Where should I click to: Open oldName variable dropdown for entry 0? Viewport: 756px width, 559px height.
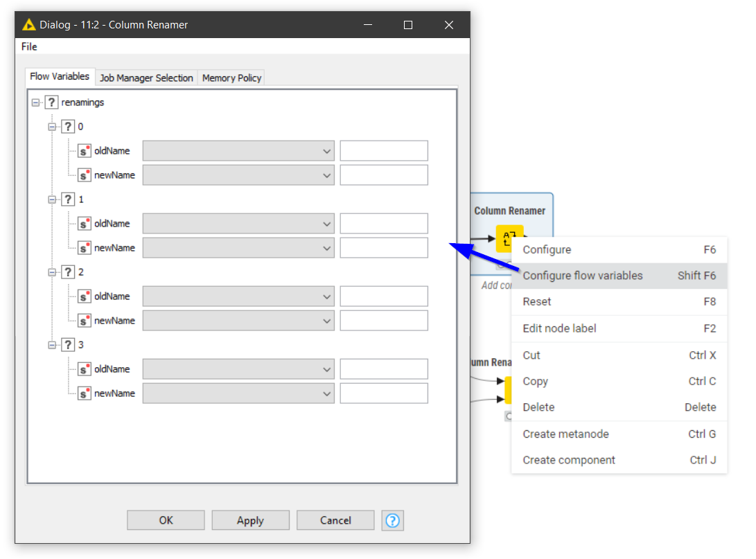pyautogui.click(x=238, y=151)
